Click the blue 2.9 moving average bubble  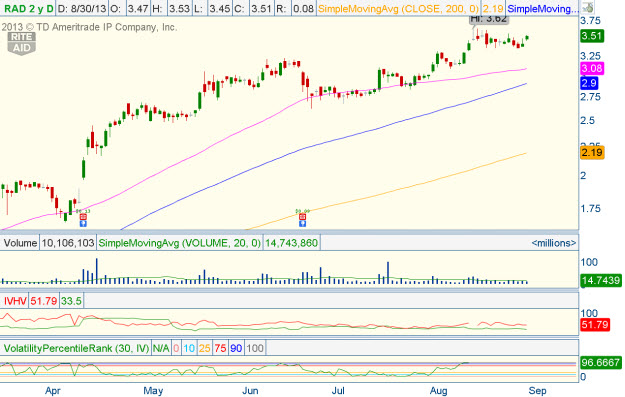(x=589, y=83)
